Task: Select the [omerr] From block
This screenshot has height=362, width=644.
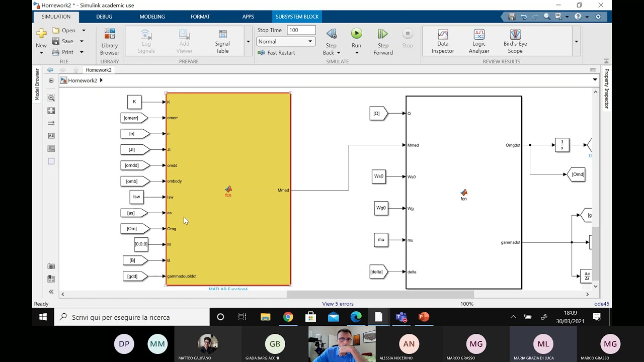Action: tap(134, 118)
